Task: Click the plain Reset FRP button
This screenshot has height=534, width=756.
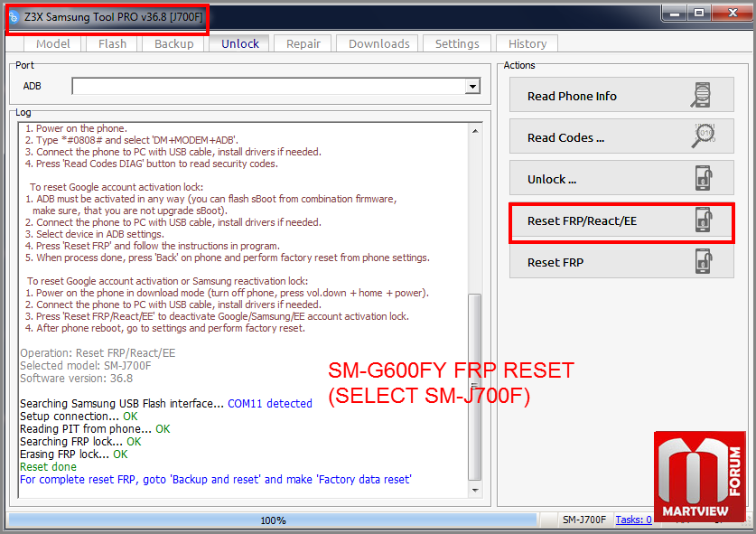Action: pos(621,262)
